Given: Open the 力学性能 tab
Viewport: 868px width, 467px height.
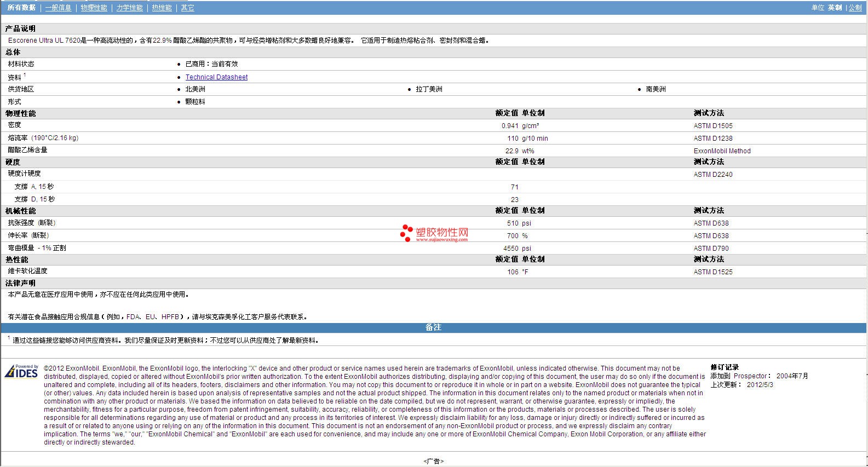Looking at the screenshot, I should coord(129,8).
